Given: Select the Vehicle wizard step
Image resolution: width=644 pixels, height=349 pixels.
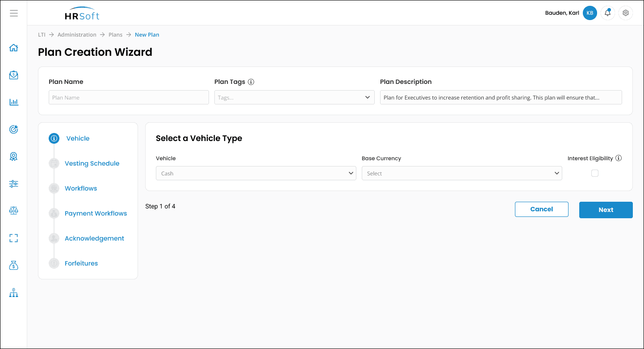Looking at the screenshot, I should [x=78, y=138].
